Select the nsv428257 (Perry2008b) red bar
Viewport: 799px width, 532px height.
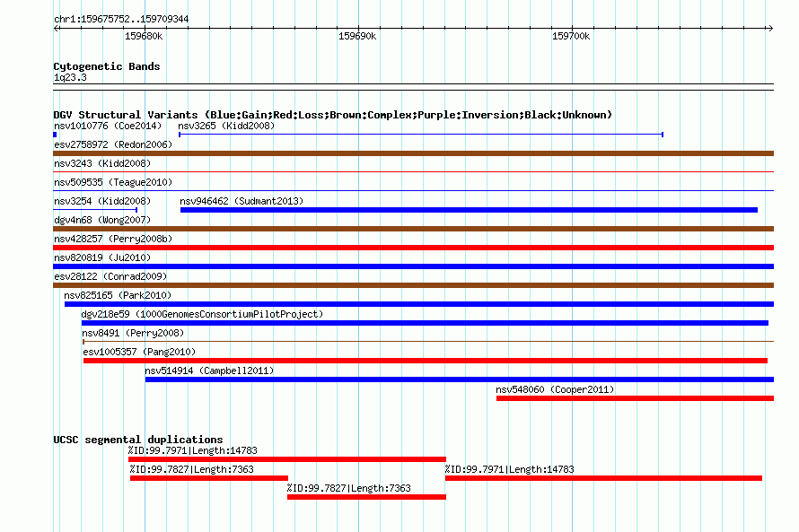click(413, 248)
